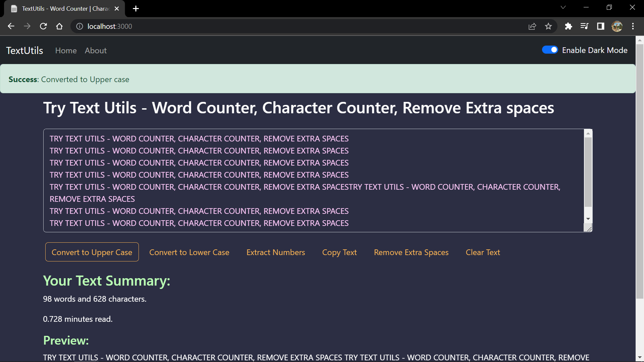Click the forward navigation arrow
Viewport: 644px width, 362px height.
click(x=27, y=26)
